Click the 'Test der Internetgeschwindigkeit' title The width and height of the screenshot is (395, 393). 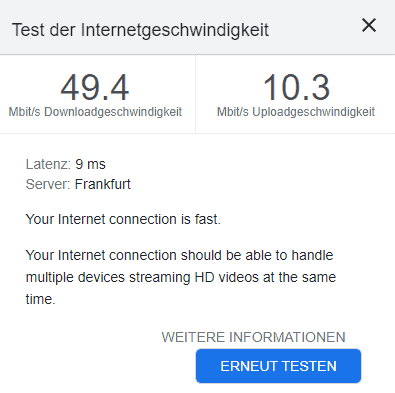[140, 30]
